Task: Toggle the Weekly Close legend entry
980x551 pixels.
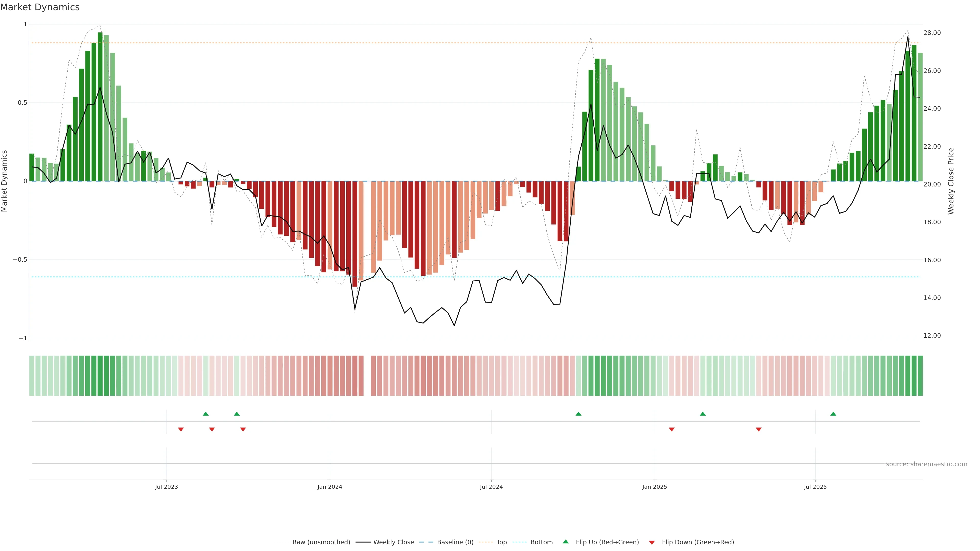Action: [393, 542]
